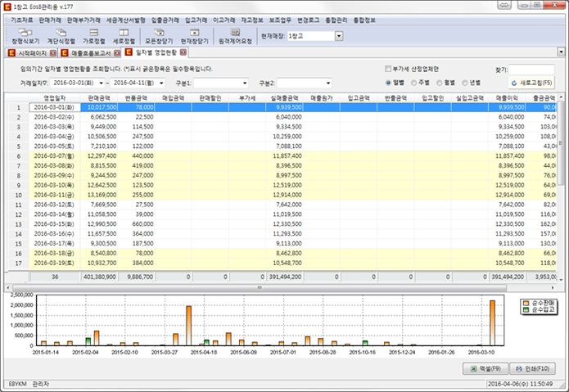569x392 pixels.
Task: Click the 매출이익 column header
Action: [x=507, y=98]
